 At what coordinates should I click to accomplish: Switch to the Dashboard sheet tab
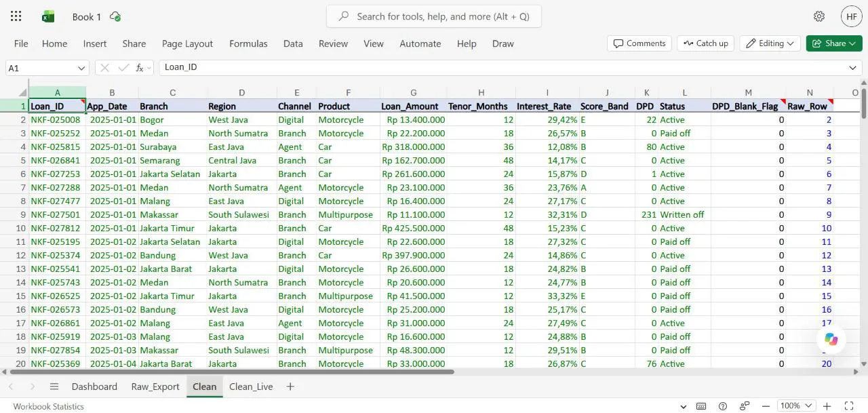click(x=94, y=387)
